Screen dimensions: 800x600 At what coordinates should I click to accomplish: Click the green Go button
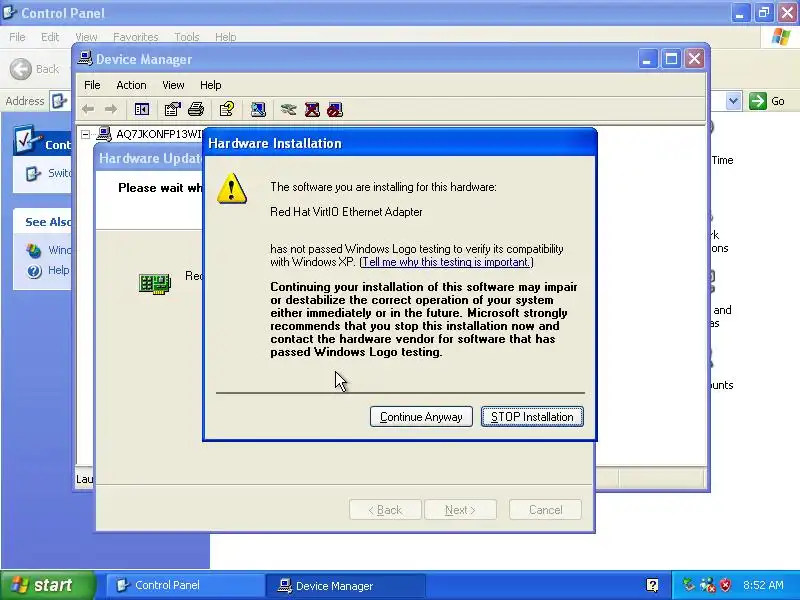tap(767, 101)
